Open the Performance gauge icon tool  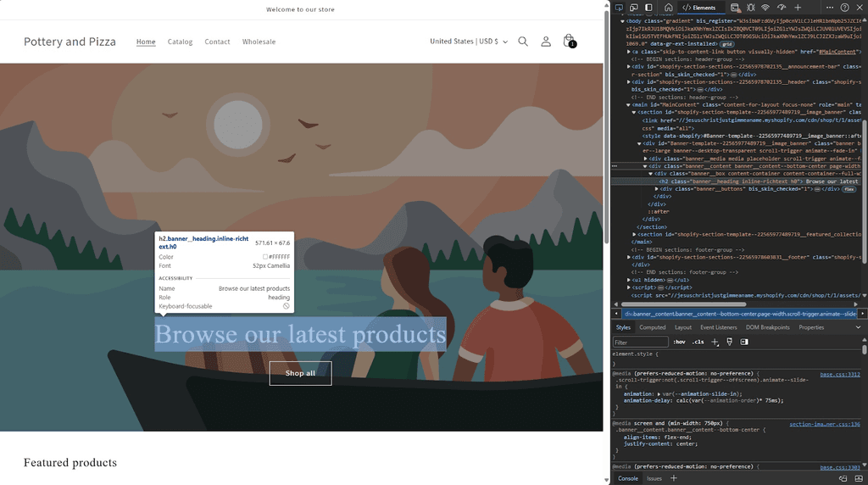782,8
